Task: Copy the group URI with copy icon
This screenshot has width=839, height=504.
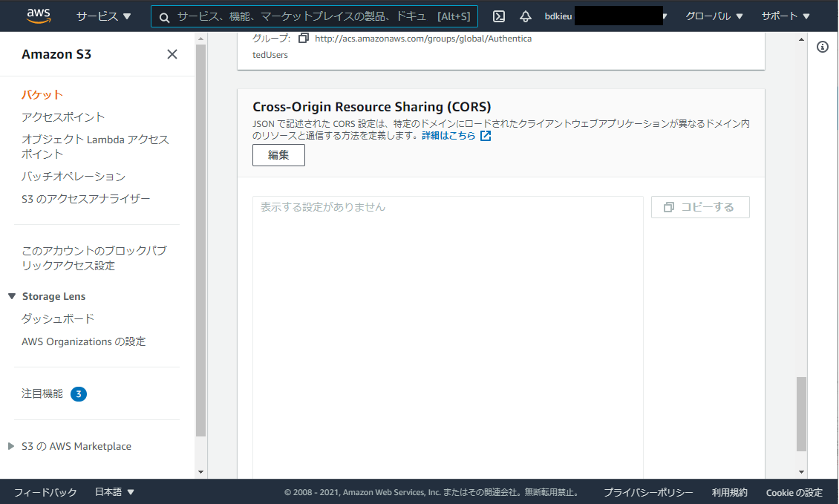Action: (x=304, y=38)
